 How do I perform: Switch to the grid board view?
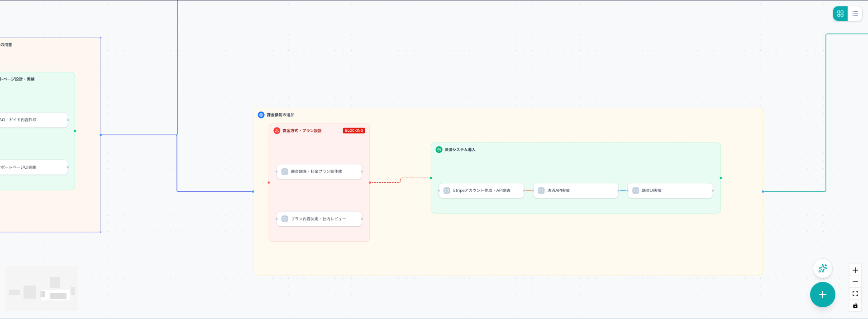click(x=840, y=14)
